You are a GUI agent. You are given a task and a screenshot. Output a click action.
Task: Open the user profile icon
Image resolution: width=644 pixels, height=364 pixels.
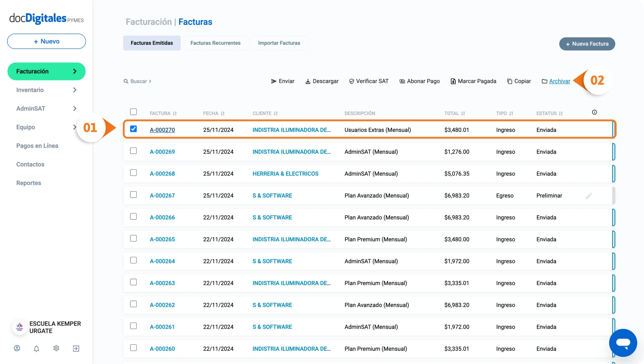17,348
